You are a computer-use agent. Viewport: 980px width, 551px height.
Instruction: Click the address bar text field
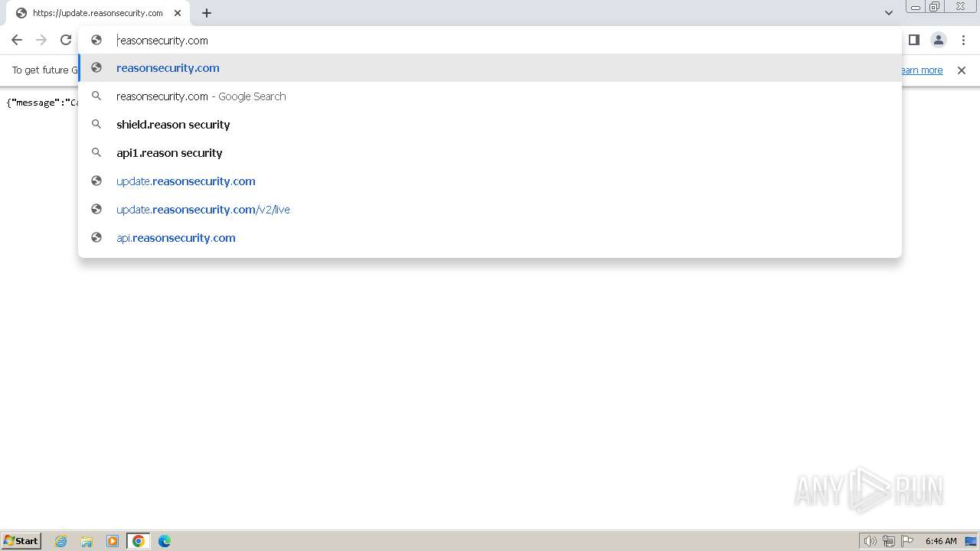[x=490, y=40]
